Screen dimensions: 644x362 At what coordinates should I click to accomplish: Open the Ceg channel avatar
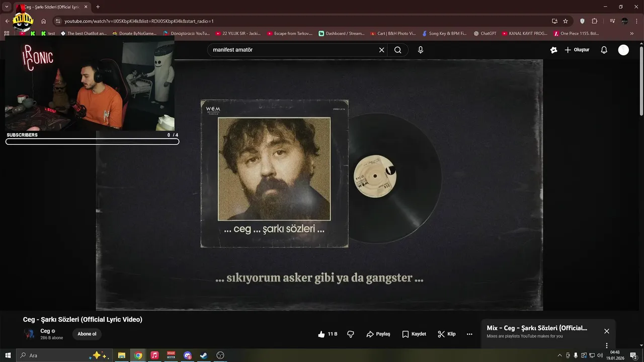(29, 334)
